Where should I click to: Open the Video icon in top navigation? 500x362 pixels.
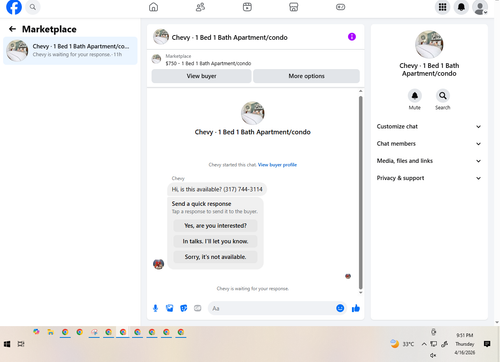[247, 7]
